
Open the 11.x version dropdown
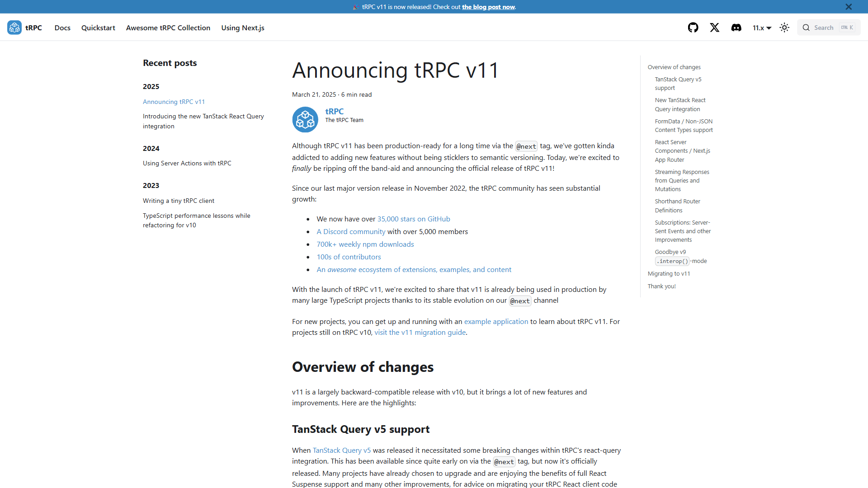(762, 28)
